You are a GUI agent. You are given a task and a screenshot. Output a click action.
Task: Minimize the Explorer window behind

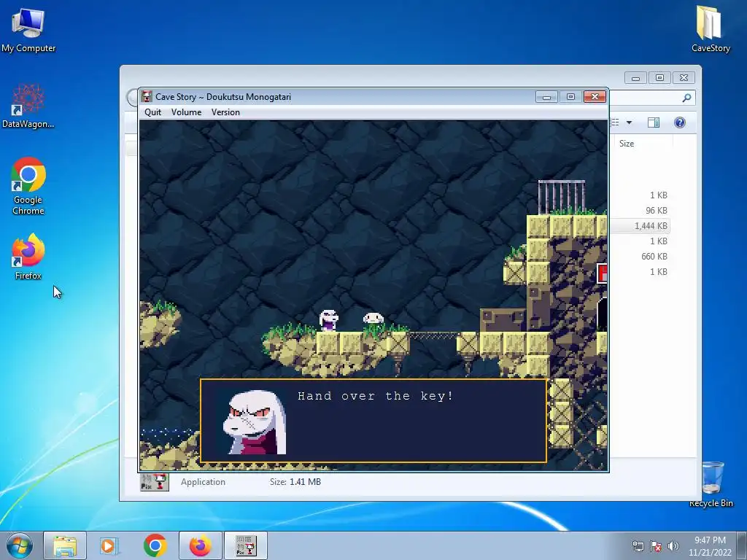point(635,77)
